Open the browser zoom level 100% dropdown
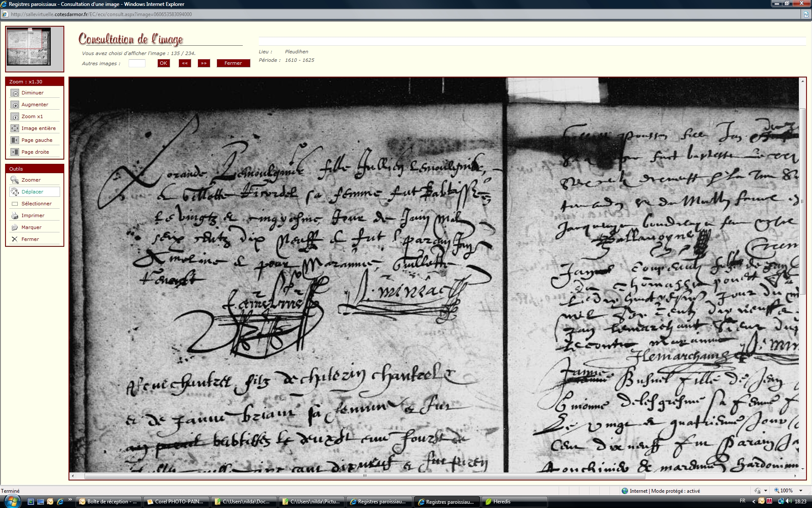Viewport: 812px width, 508px height. coord(801,491)
